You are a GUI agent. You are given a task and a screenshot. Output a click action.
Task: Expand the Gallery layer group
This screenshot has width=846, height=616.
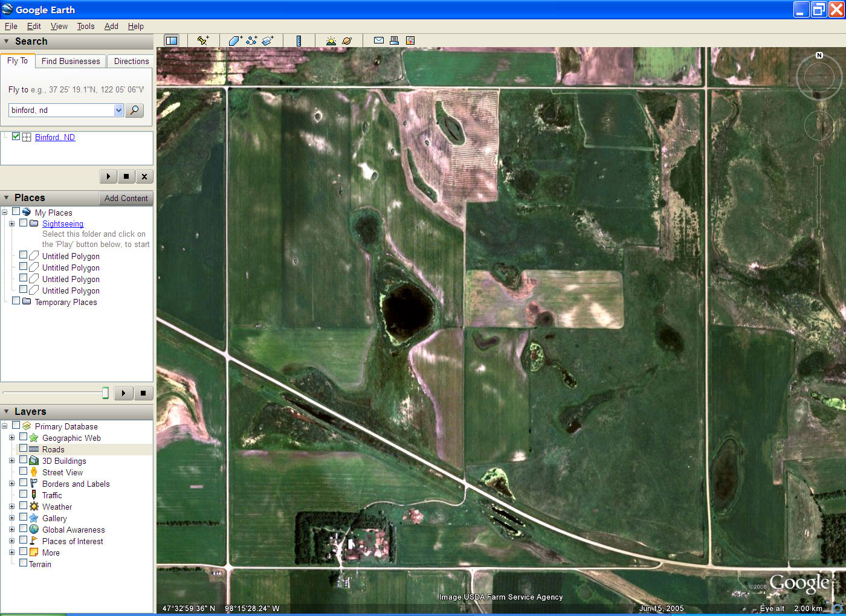click(x=11, y=518)
